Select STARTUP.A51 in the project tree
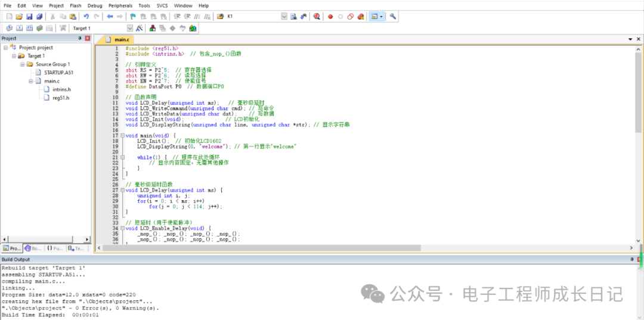Screen dimensions: 644x320 54,73
